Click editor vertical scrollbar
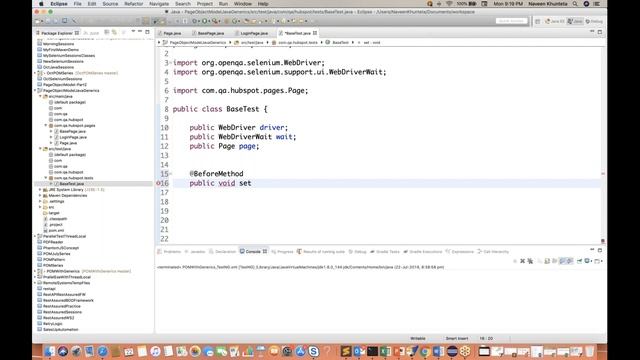The image size is (640, 360). 602,145
